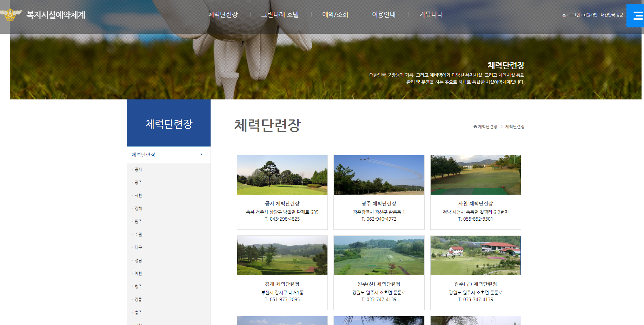Click the last 체력단련장 breadcrumb item
This screenshot has height=325, width=644.
[515, 126]
